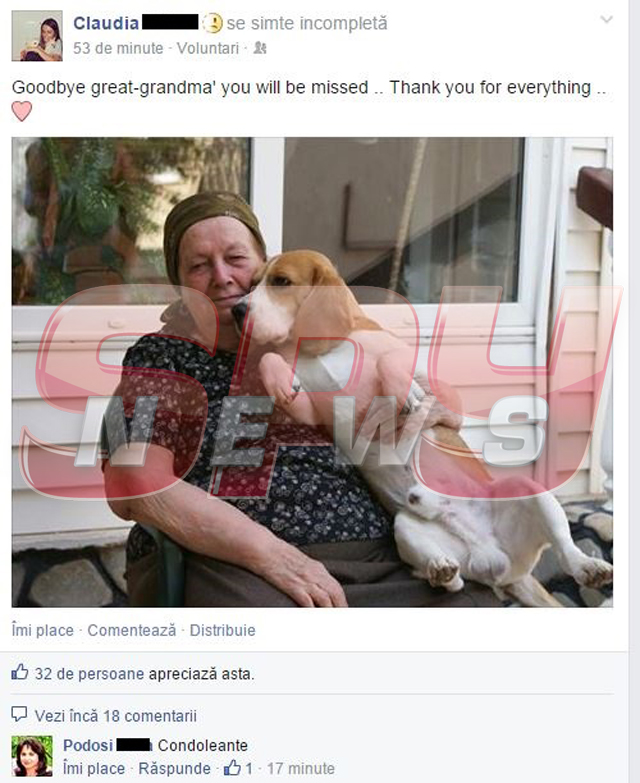Share the post via Distribuie
Viewport: 640px width, 783px height.
[223, 630]
